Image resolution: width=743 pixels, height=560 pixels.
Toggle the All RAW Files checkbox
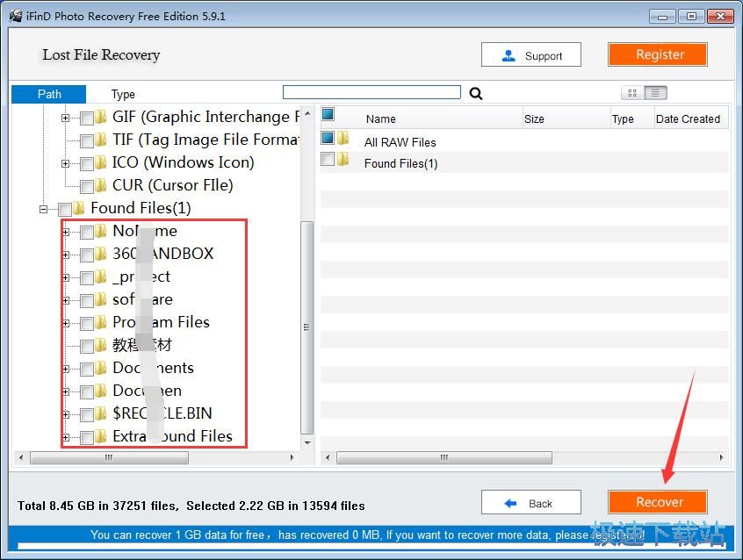328,139
